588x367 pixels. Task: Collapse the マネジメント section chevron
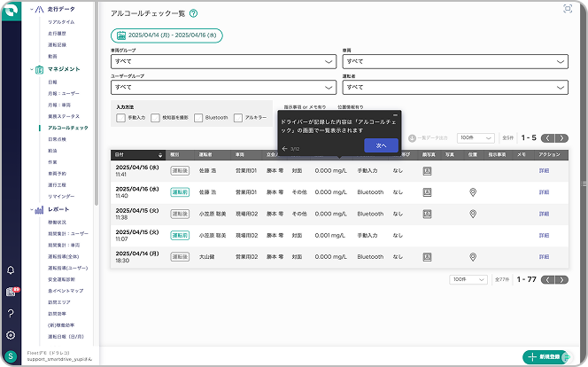32,69
